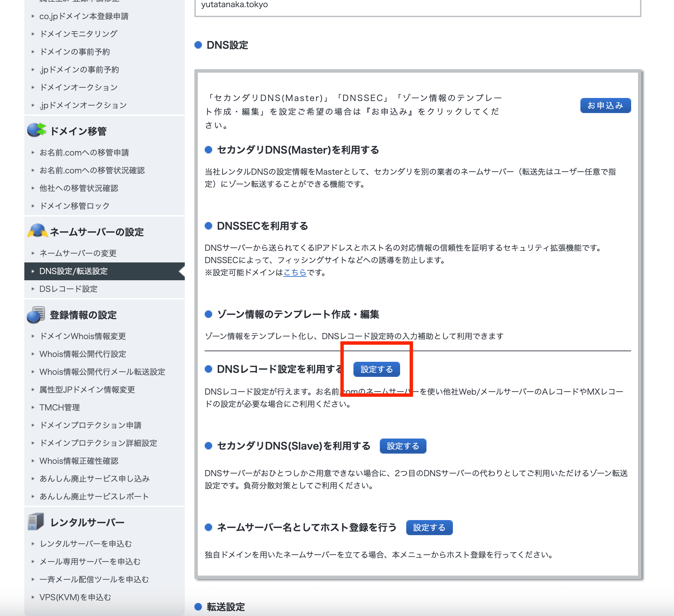Screen dimensions: 674x616
Task: Open co.jpドメイン本登録申請 in sidebar
Action: point(84,16)
